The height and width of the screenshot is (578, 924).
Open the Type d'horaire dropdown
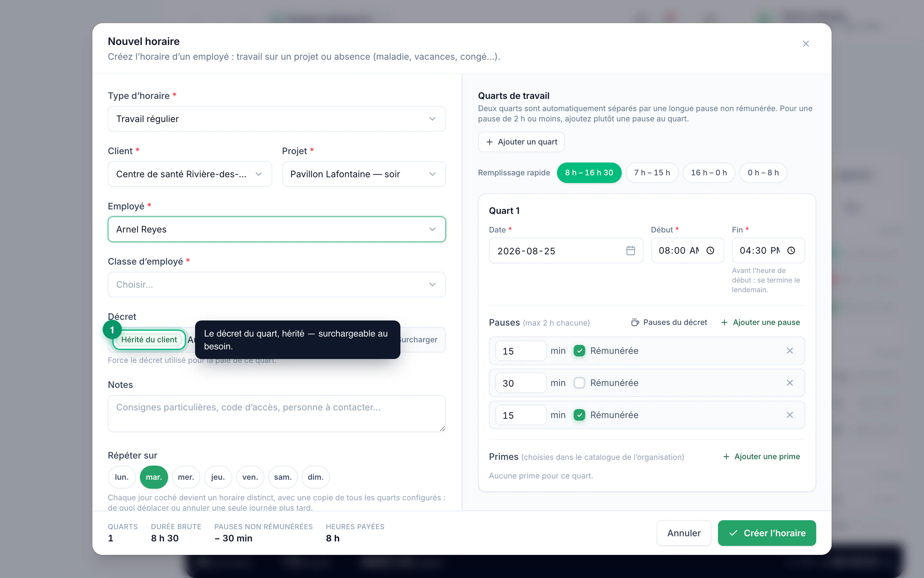(277, 119)
